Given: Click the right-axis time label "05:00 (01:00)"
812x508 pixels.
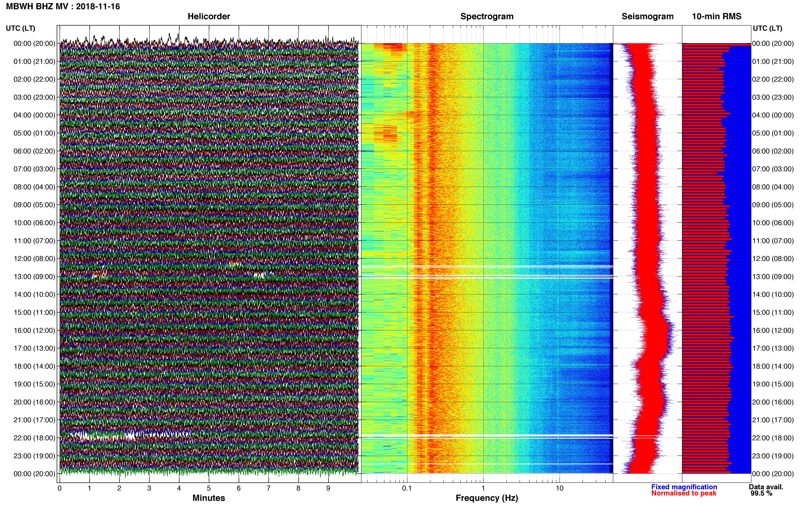Looking at the screenshot, I should click(773, 133).
